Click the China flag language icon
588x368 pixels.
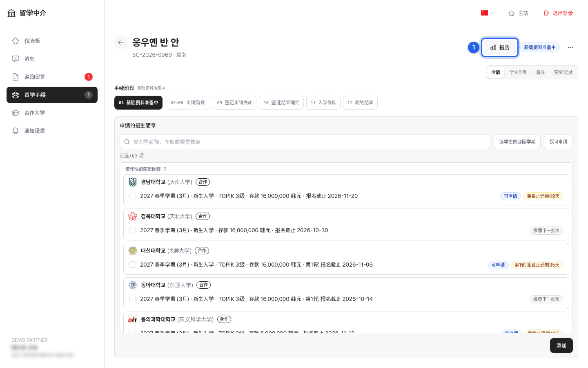[x=484, y=13]
